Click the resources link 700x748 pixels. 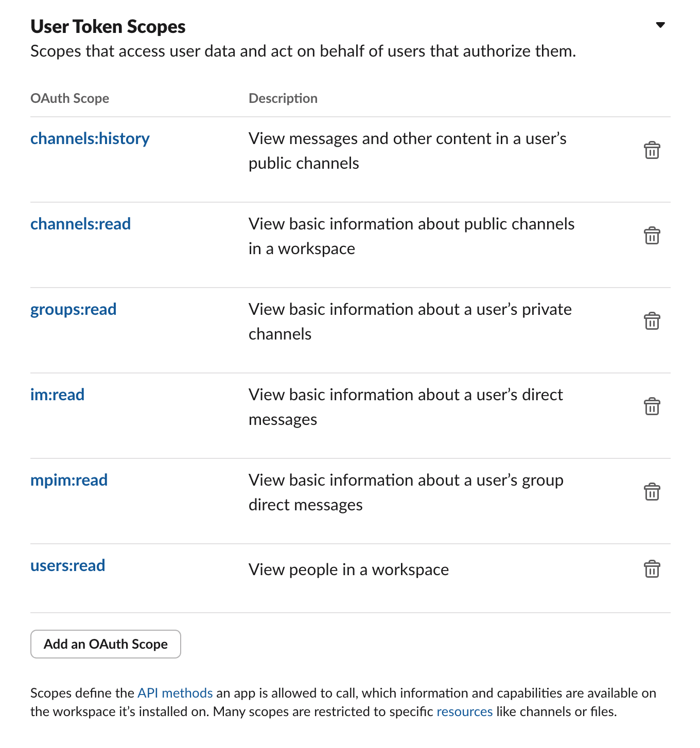tap(464, 711)
